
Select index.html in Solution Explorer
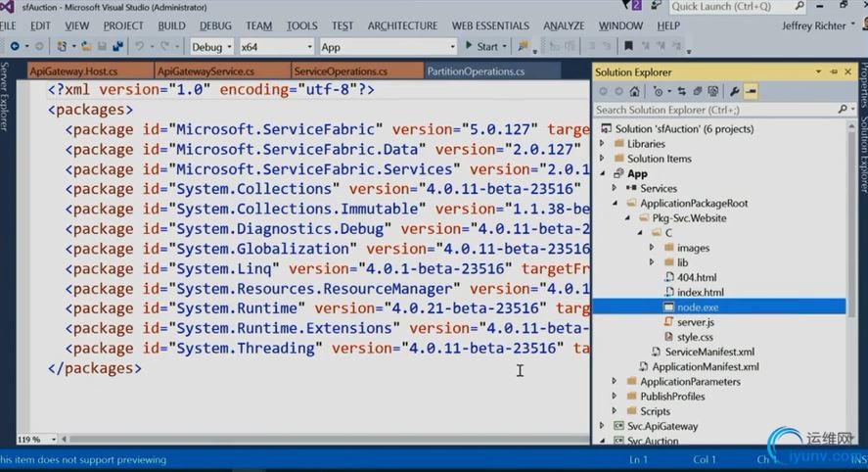pos(701,292)
